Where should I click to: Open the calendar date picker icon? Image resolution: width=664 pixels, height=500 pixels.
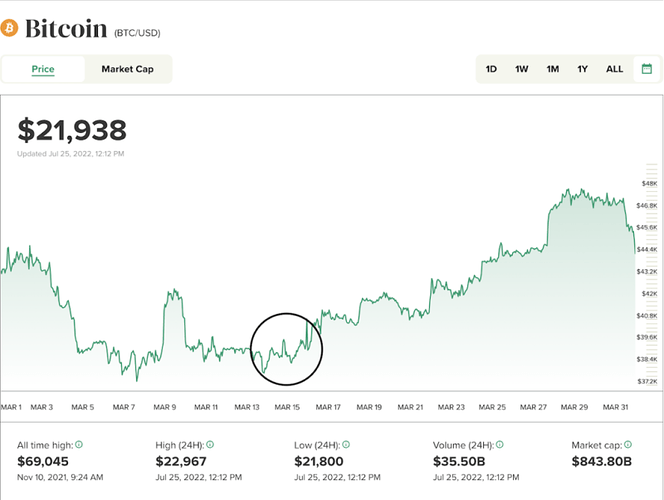pyautogui.click(x=647, y=69)
